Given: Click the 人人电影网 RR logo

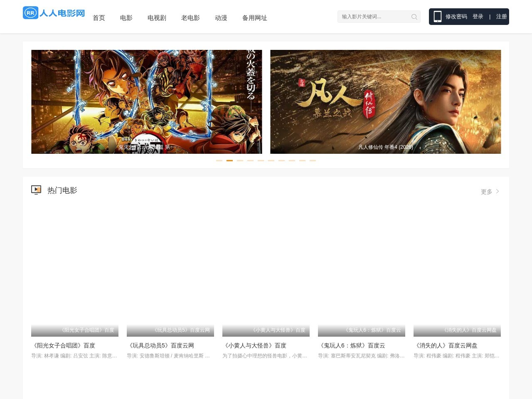Looking at the screenshot, I should [54, 13].
